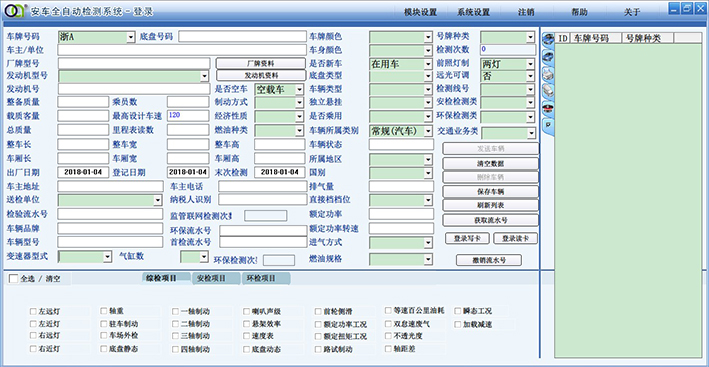This screenshot has width=709, height=367.
Task: Enable the 等速百公里油耗 checkbox
Action: (388, 311)
